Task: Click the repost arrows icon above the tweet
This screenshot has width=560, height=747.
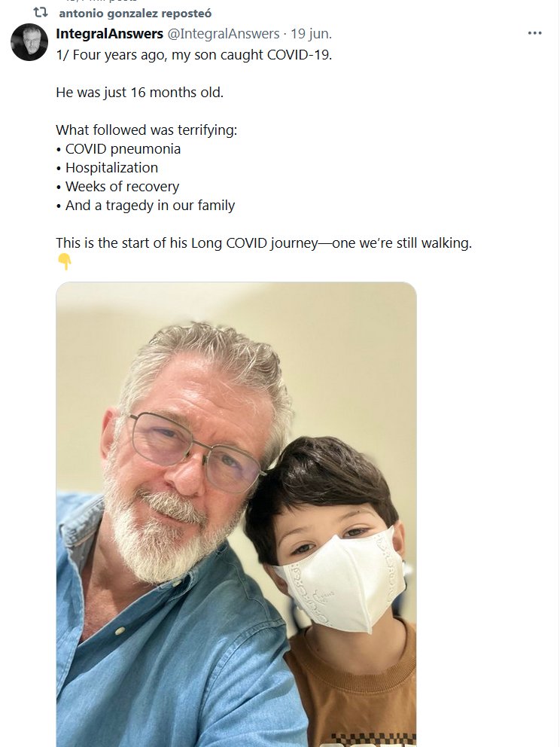Action: [41, 13]
